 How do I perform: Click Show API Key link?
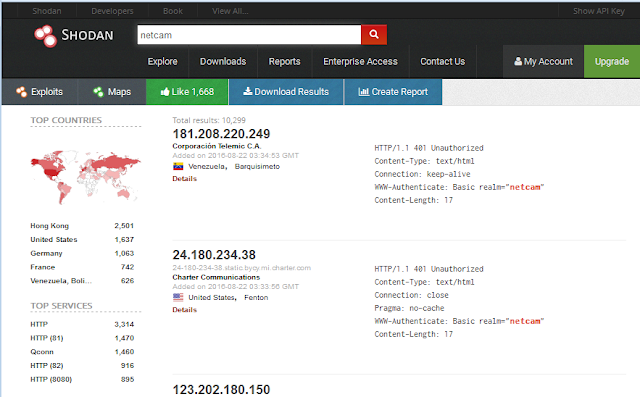(599, 11)
